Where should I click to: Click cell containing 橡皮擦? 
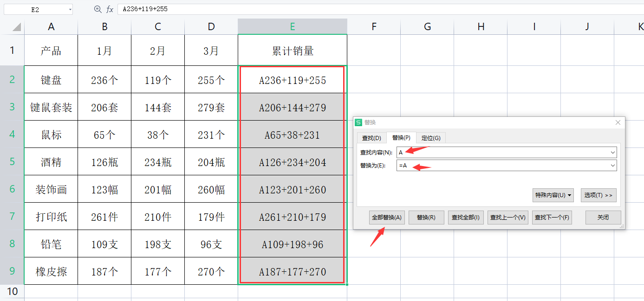[51, 272]
